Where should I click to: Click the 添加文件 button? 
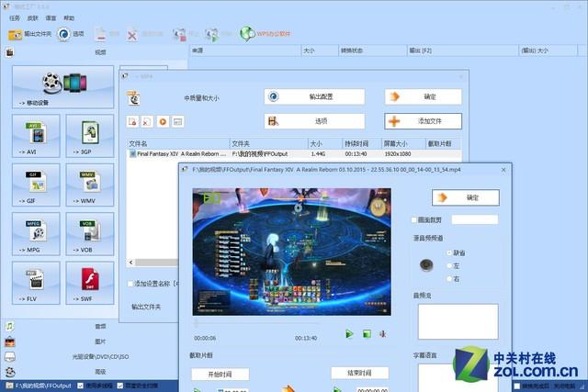[423, 121]
